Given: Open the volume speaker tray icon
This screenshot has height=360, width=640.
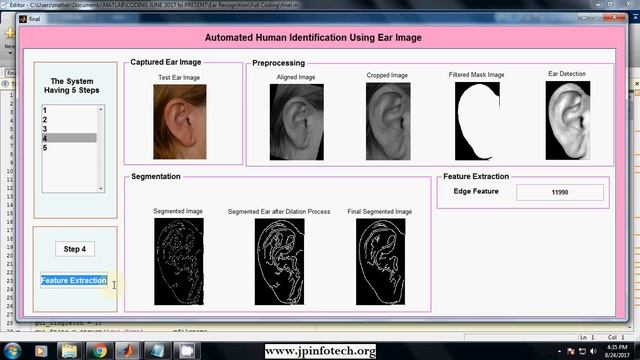Looking at the screenshot, I should 593,351.
